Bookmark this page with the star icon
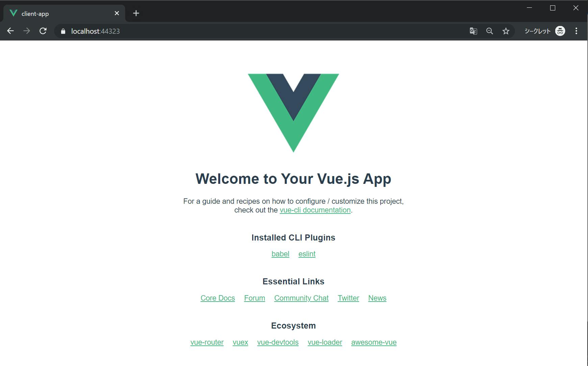This screenshot has width=588, height=366. [506, 31]
